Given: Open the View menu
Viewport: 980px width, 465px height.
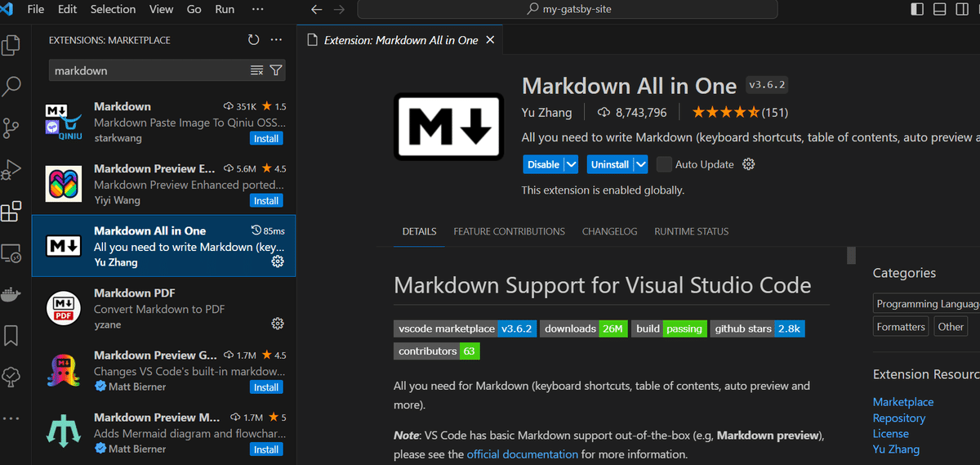Looking at the screenshot, I should tap(161, 10).
